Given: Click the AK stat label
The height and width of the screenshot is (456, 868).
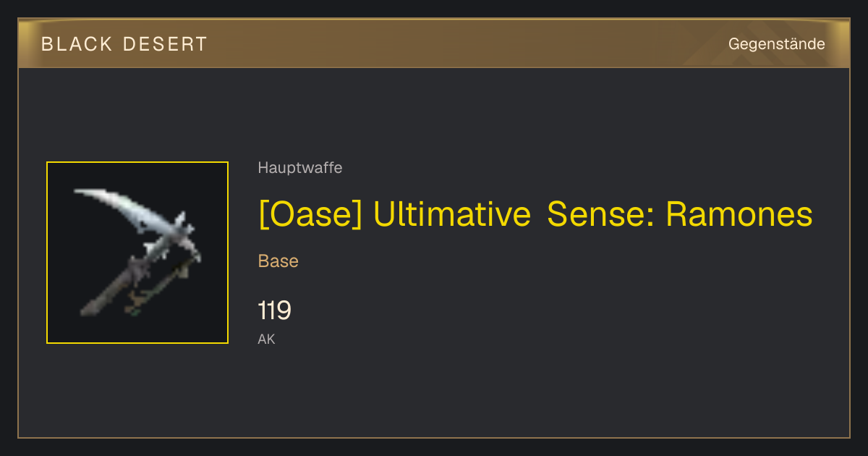Looking at the screenshot, I should (x=267, y=339).
